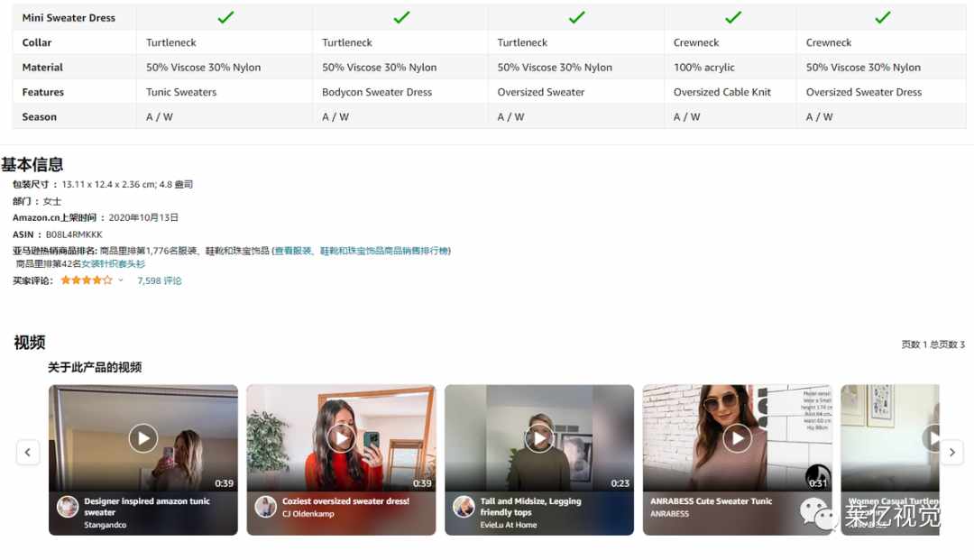The width and height of the screenshot is (974, 560).
Task: Click the star rating icons
Action: coord(87,280)
